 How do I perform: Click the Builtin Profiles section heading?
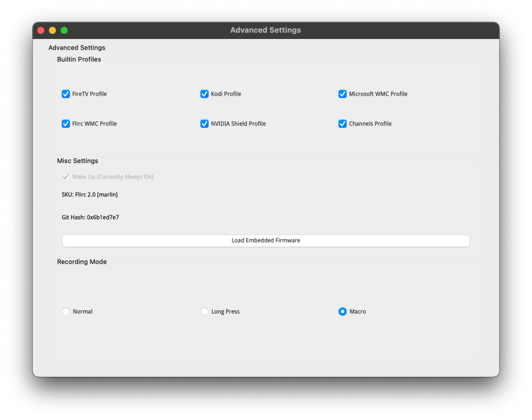(x=79, y=60)
